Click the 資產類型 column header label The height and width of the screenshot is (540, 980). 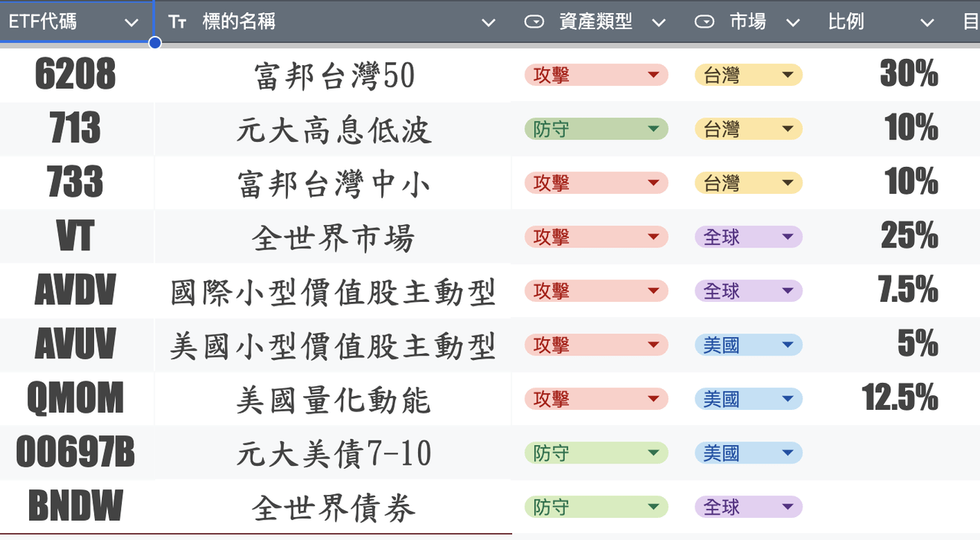[596, 22]
